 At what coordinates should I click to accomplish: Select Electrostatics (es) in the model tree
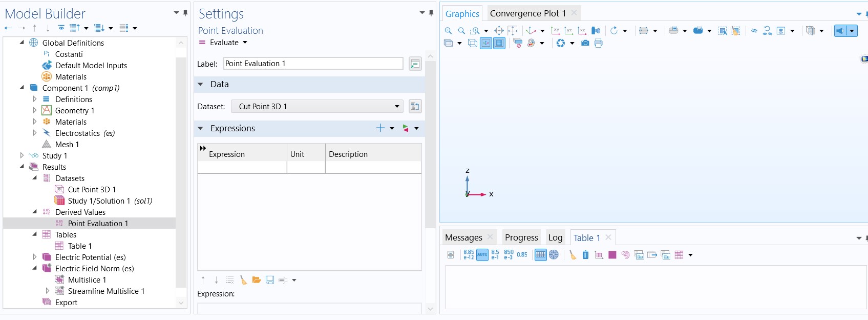84,133
